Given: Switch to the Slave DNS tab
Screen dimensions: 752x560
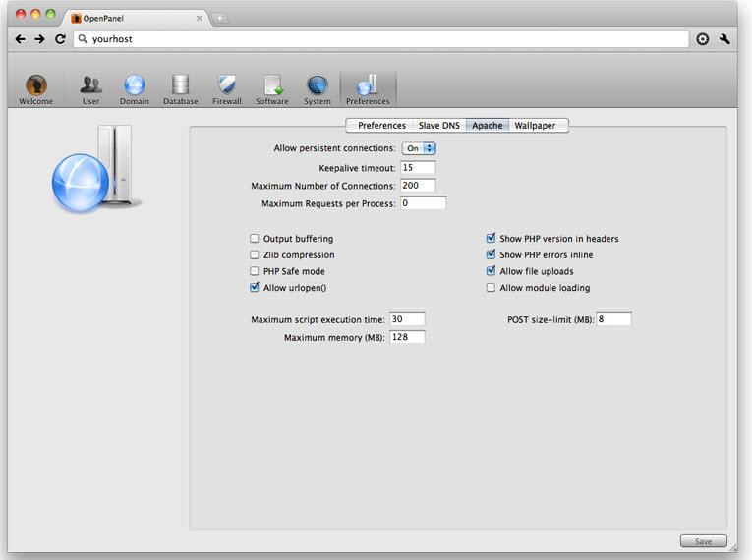Looking at the screenshot, I should pyautogui.click(x=438, y=126).
